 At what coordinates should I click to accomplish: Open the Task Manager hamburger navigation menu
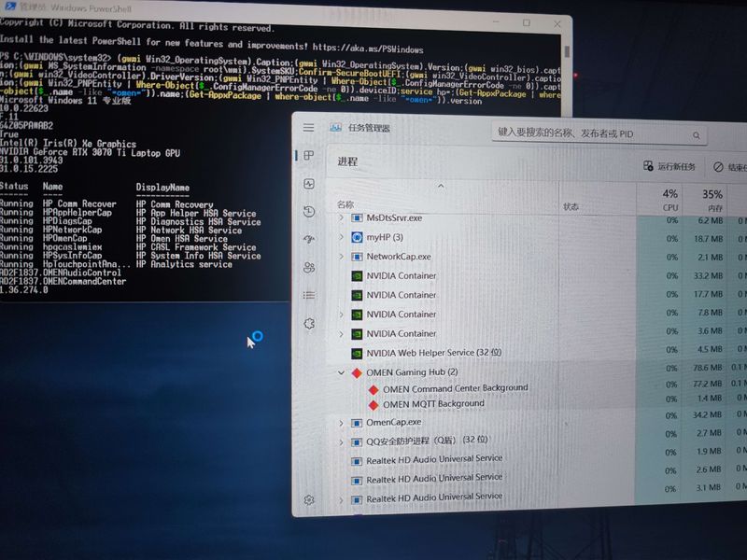pos(308,128)
